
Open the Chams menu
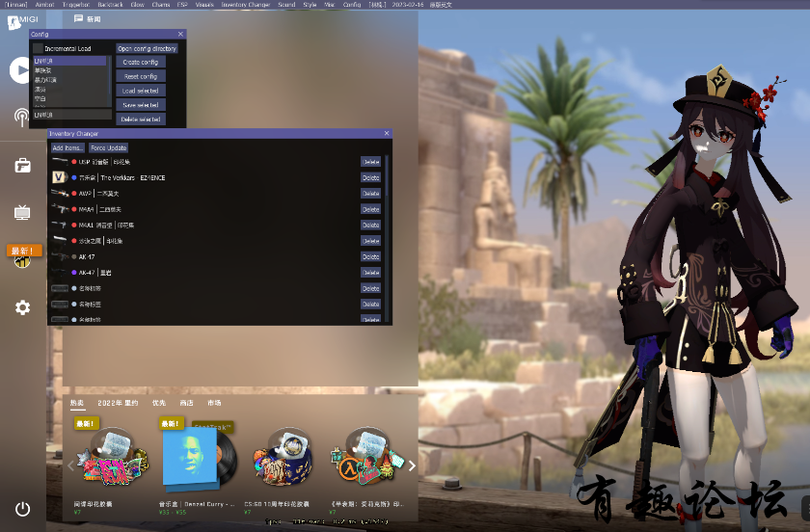pyautogui.click(x=161, y=4)
